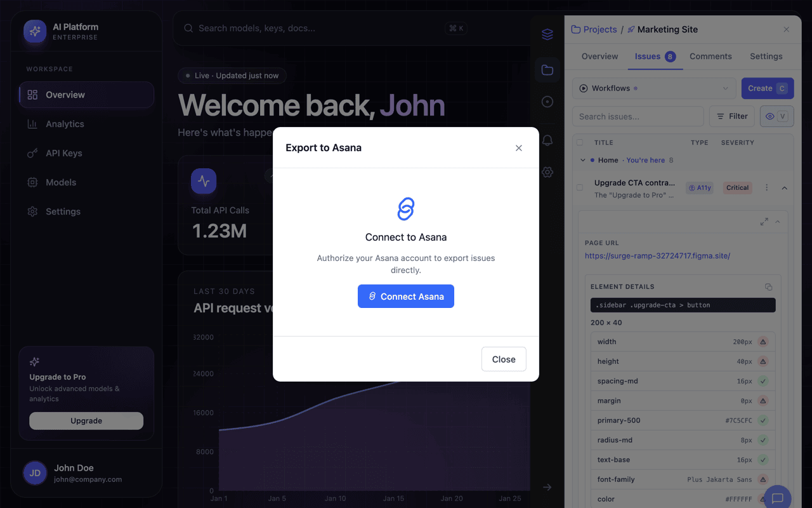Collapse the Upgrade CTA issue row chevron

click(785, 188)
